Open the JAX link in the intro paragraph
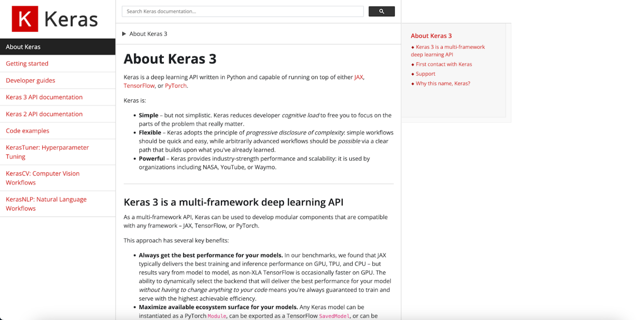This screenshot has width=644, height=320. click(358, 77)
